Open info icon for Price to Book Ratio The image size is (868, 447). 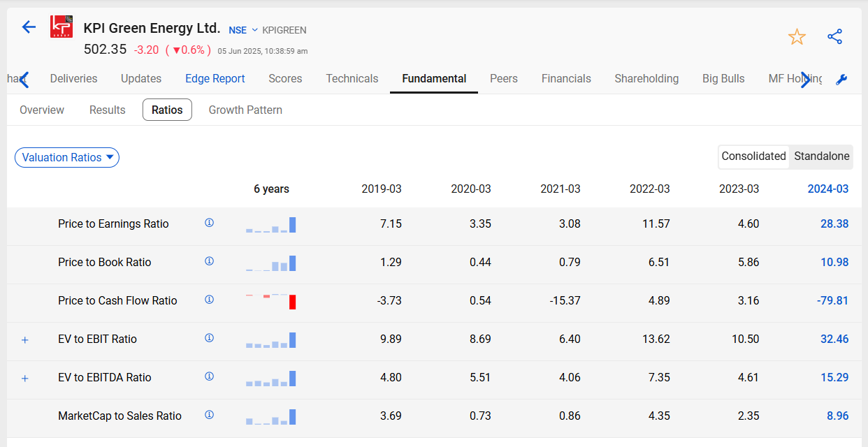tap(209, 261)
